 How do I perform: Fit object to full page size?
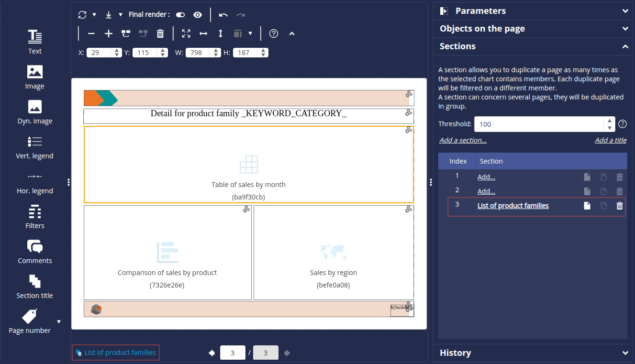click(186, 33)
